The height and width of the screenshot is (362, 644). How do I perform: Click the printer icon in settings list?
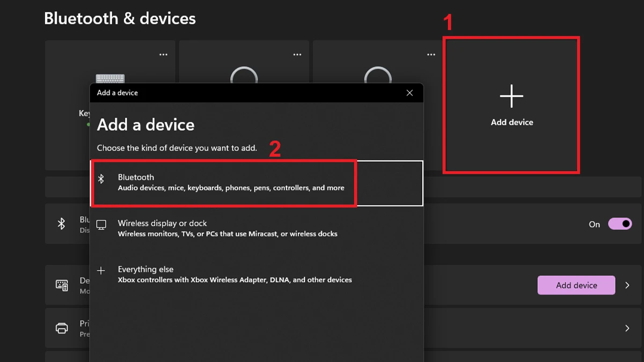[x=62, y=328]
